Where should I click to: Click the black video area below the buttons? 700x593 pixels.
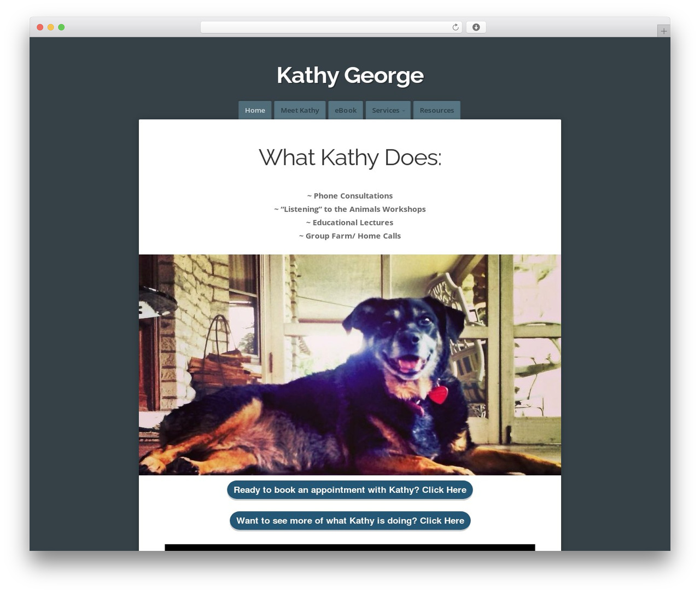350,548
